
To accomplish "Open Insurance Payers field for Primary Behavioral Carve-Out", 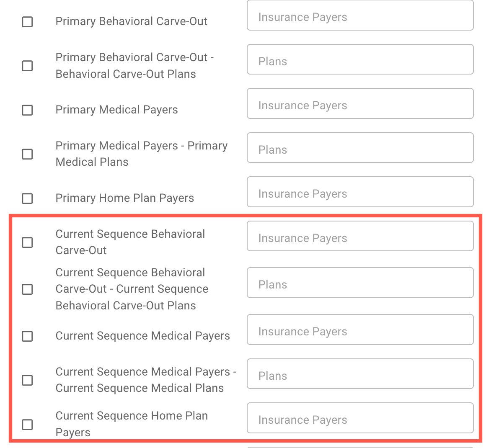I will point(360,15).
